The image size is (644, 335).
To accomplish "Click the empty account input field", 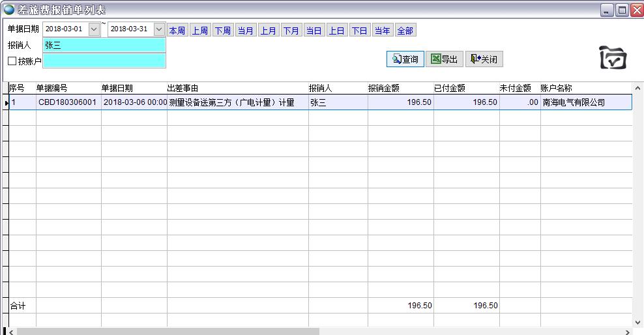I will (104, 61).
